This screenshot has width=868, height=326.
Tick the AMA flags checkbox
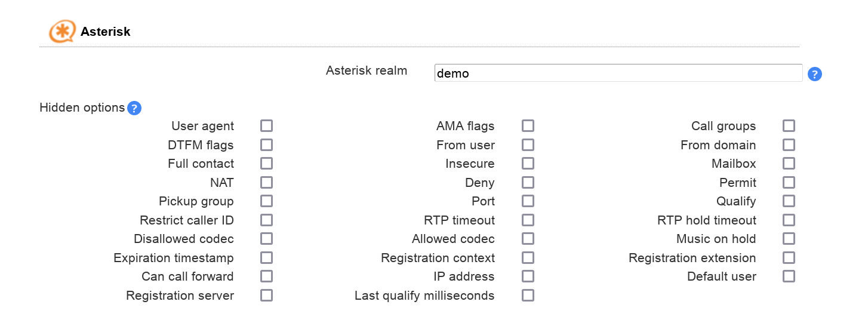click(528, 126)
